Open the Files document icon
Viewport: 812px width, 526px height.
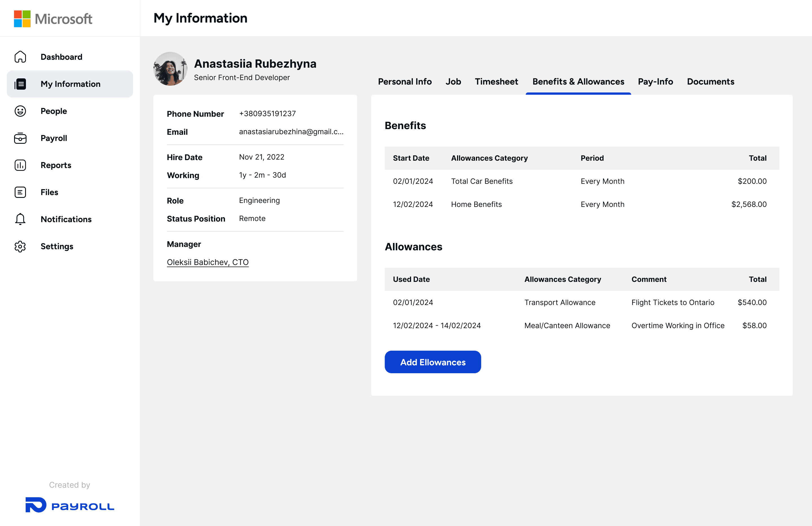(20, 193)
